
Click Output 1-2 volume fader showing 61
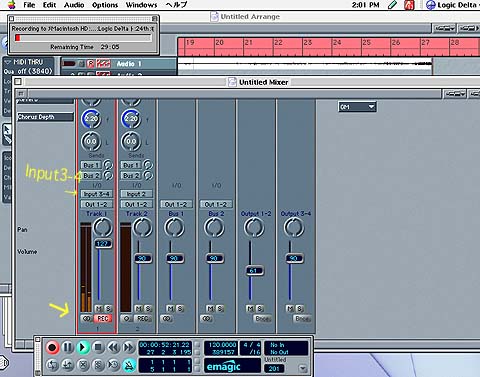tap(254, 271)
